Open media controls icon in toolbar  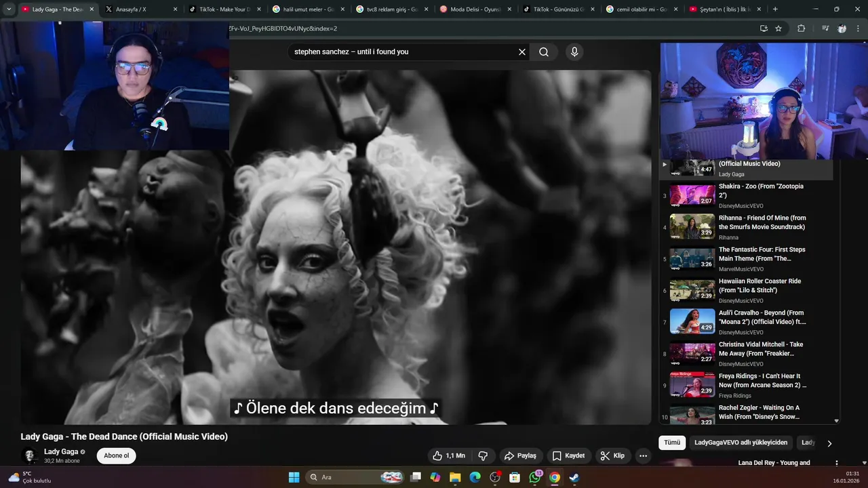(x=825, y=28)
